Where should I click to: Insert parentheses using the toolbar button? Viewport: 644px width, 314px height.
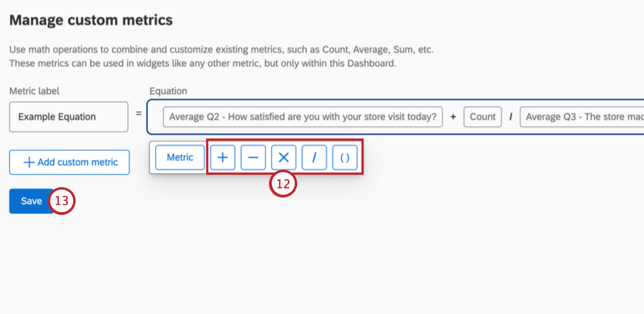(x=345, y=157)
